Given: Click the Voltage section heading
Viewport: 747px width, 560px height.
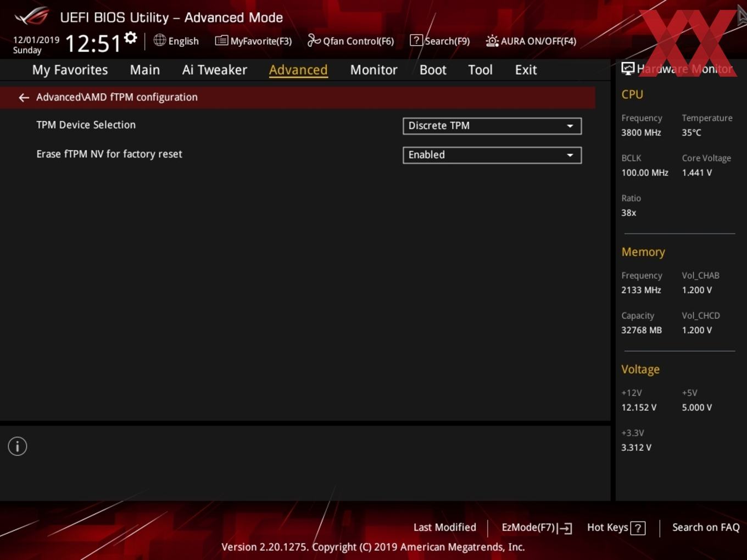Looking at the screenshot, I should tap(640, 369).
